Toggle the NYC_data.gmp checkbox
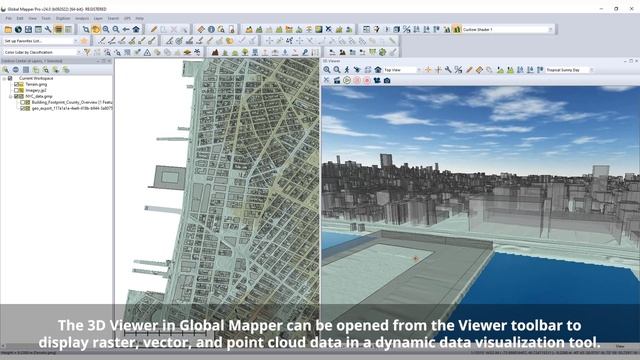This screenshot has height=360, width=640. coord(16,96)
